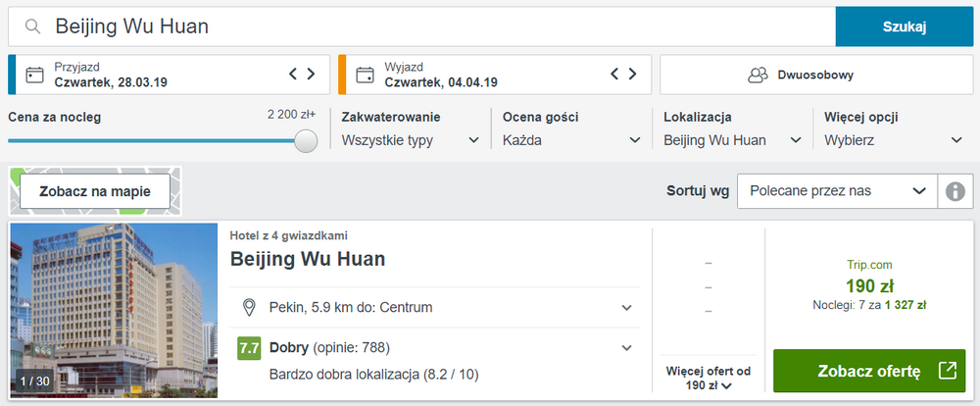Click Hotel z 4 gwiazdkami label
The image size is (980, 406).
[x=289, y=235]
